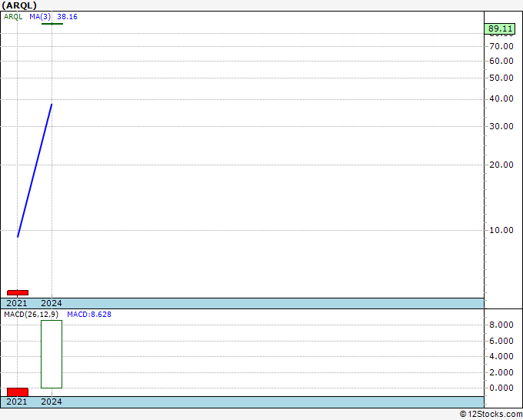The width and height of the screenshot is (523, 420).
Task: Click the 60.00 price axis label
Action: [x=501, y=61]
